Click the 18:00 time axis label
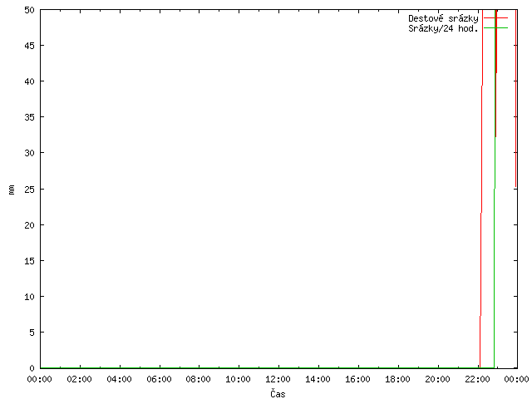 [x=398, y=379]
